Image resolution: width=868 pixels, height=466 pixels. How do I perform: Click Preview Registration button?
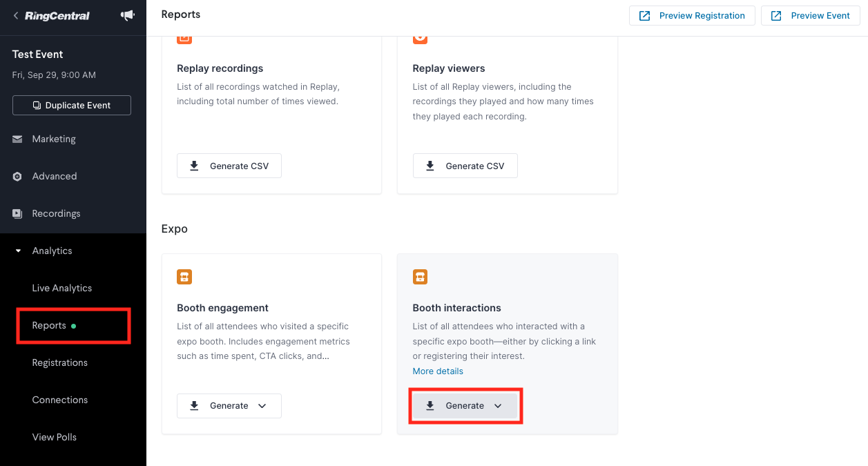(x=691, y=16)
